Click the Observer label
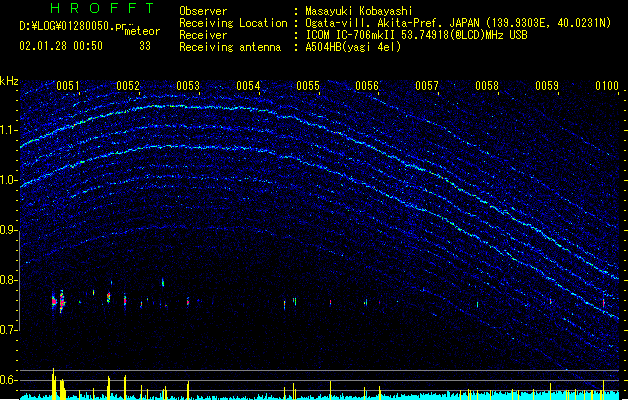The width and height of the screenshot is (629, 400). pyautogui.click(x=203, y=11)
